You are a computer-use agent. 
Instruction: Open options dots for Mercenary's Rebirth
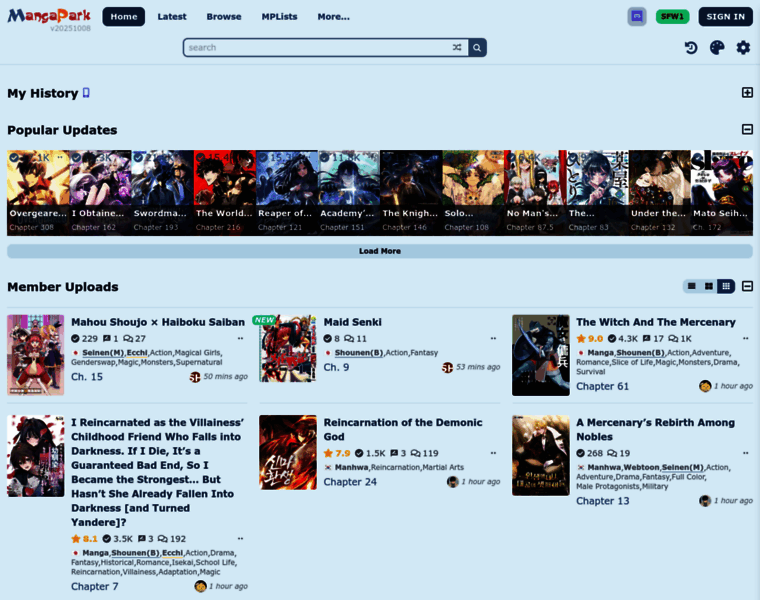(746, 453)
